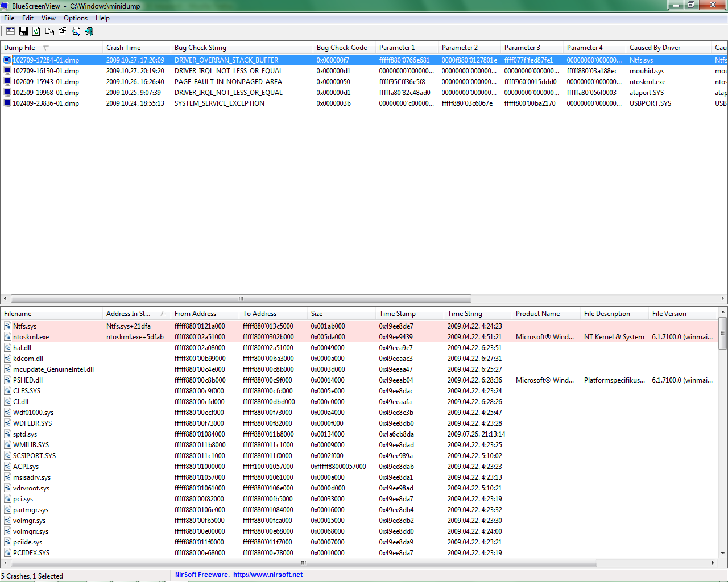Click the Ntfs.sys driver file icon

(7, 326)
